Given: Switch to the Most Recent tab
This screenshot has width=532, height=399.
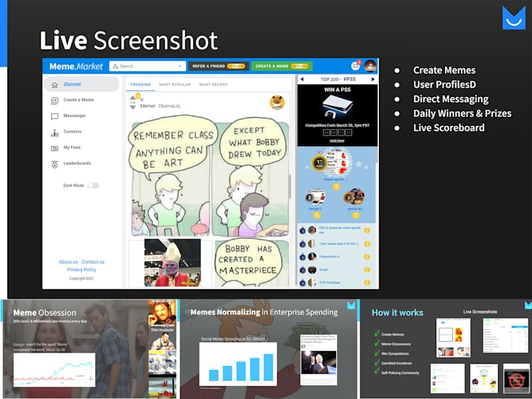Looking at the screenshot, I should click(213, 84).
